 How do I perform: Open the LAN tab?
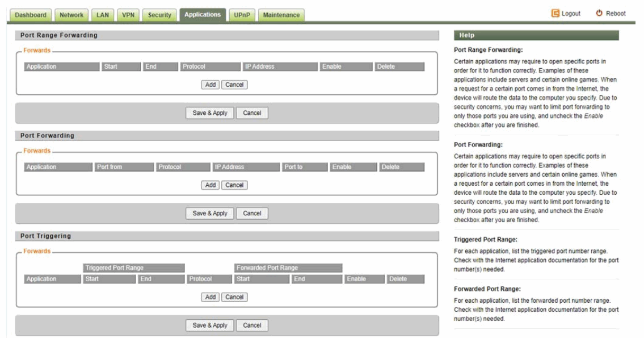tap(103, 15)
